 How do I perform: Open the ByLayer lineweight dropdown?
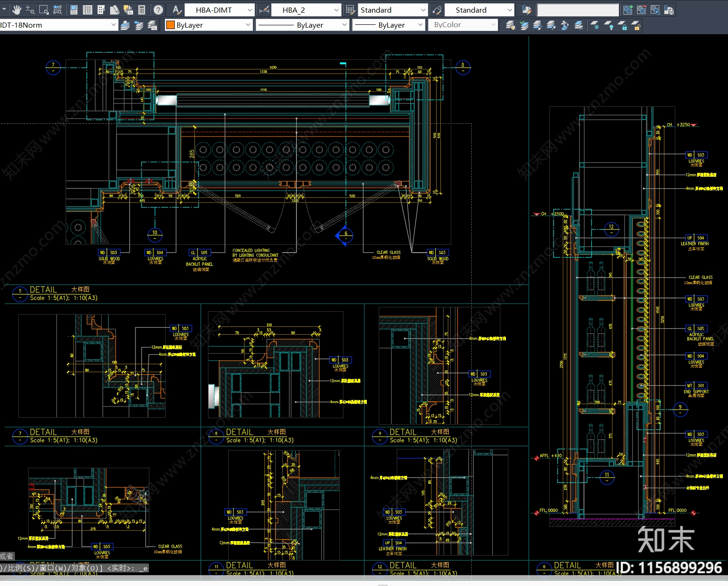390,25
